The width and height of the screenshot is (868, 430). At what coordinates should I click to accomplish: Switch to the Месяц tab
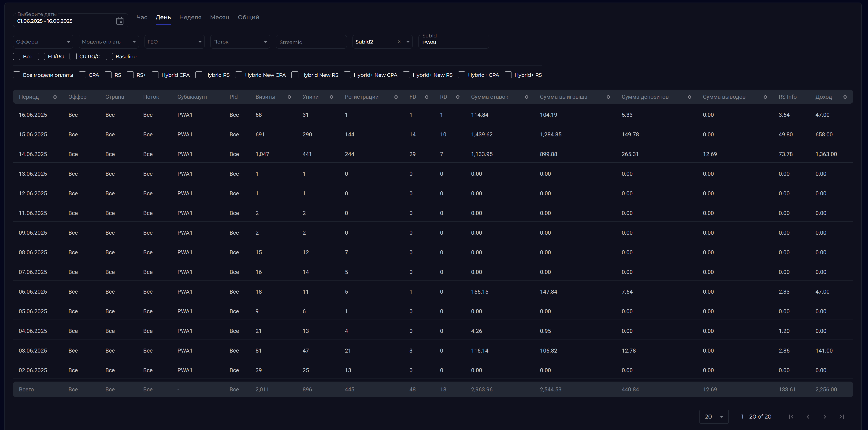[x=220, y=17]
